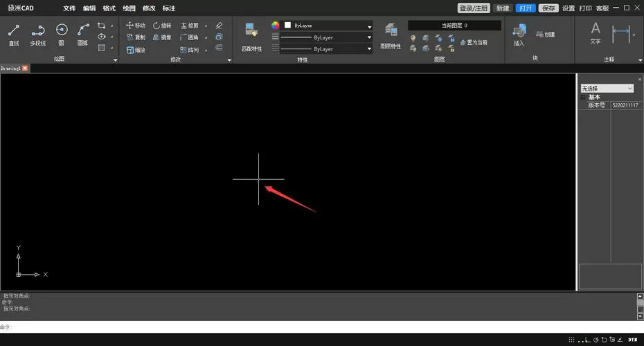Activate the 移动 move tool
Viewport: 644px width, 346px height.
pos(136,26)
